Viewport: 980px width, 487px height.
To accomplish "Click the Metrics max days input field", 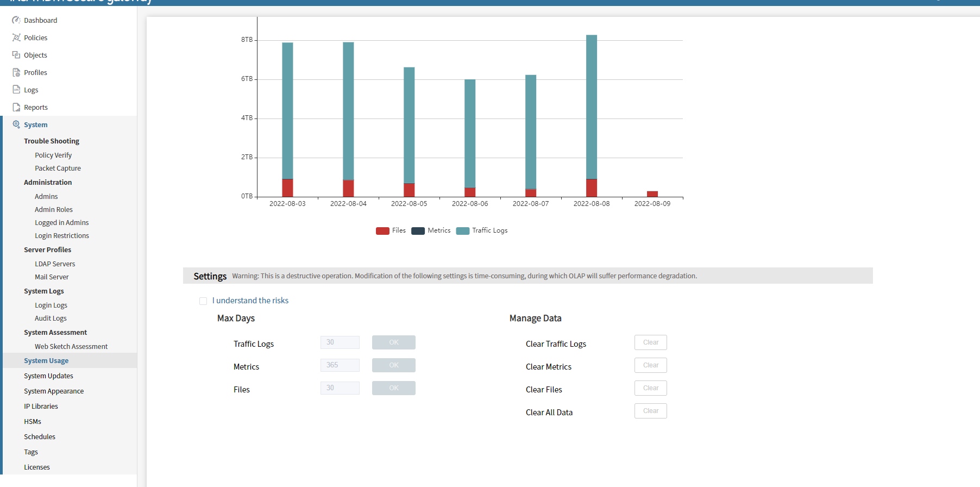I will coord(340,365).
